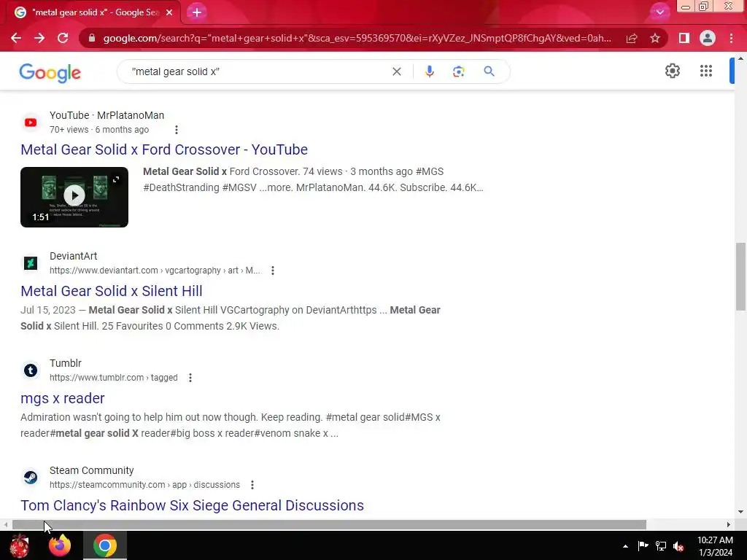This screenshot has width=747, height=560.
Task: Click the "YouTube · MrPlatanoMan" source text
Action: [x=107, y=115]
